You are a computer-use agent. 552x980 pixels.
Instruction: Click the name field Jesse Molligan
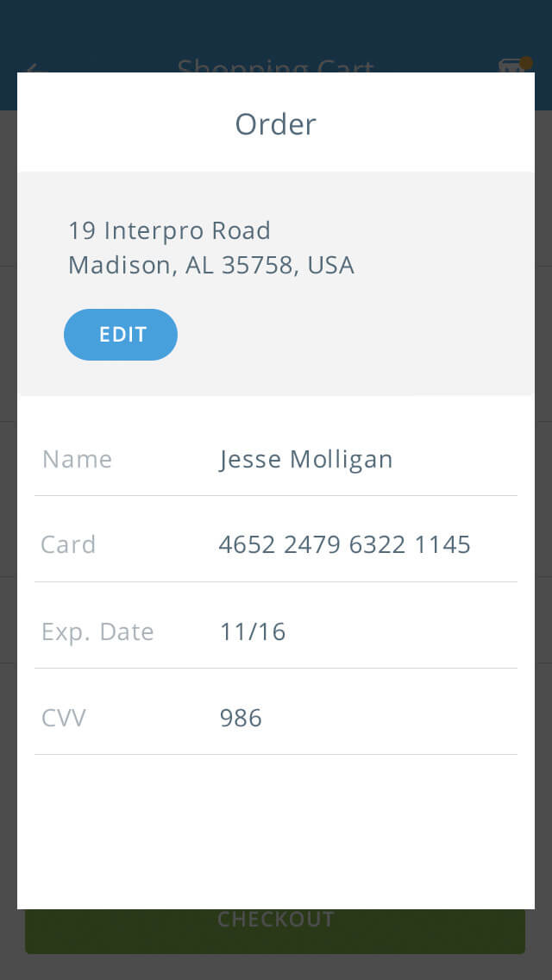(x=306, y=459)
